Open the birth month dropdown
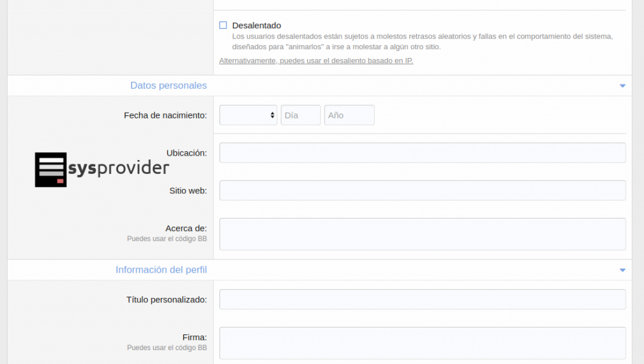This screenshot has height=364, width=644. click(x=248, y=115)
